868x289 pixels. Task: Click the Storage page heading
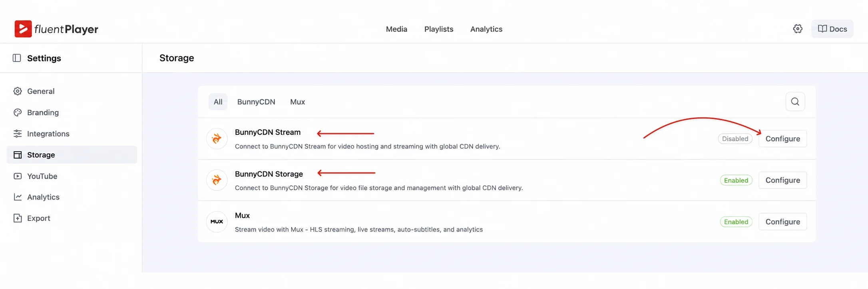click(x=177, y=58)
